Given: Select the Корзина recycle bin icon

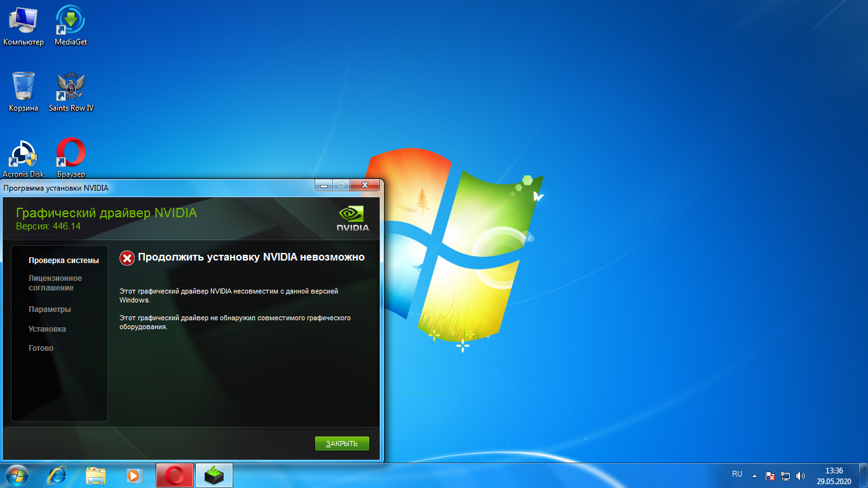Looking at the screenshot, I should (24, 91).
